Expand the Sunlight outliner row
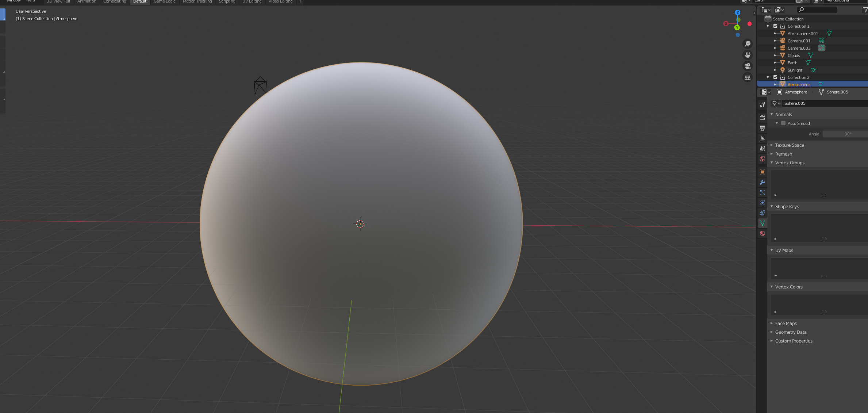 pyautogui.click(x=775, y=70)
